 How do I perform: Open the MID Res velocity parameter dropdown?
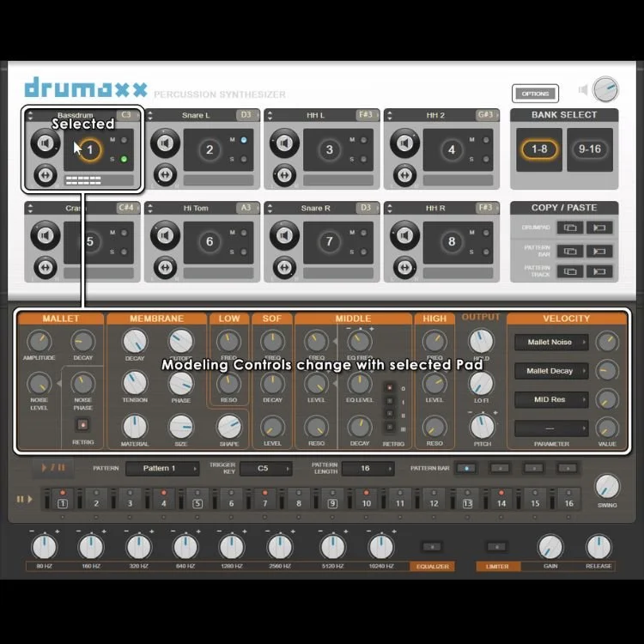point(551,399)
